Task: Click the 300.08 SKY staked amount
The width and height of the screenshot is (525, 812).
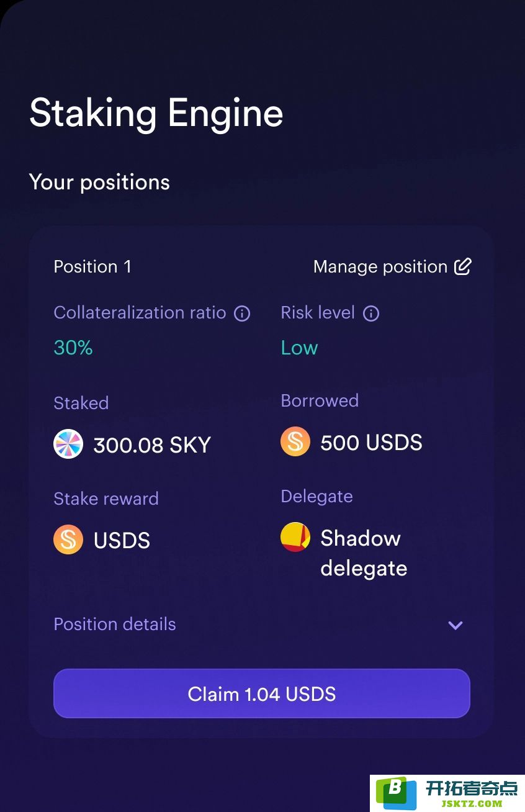Action: [x=152, y=444]
